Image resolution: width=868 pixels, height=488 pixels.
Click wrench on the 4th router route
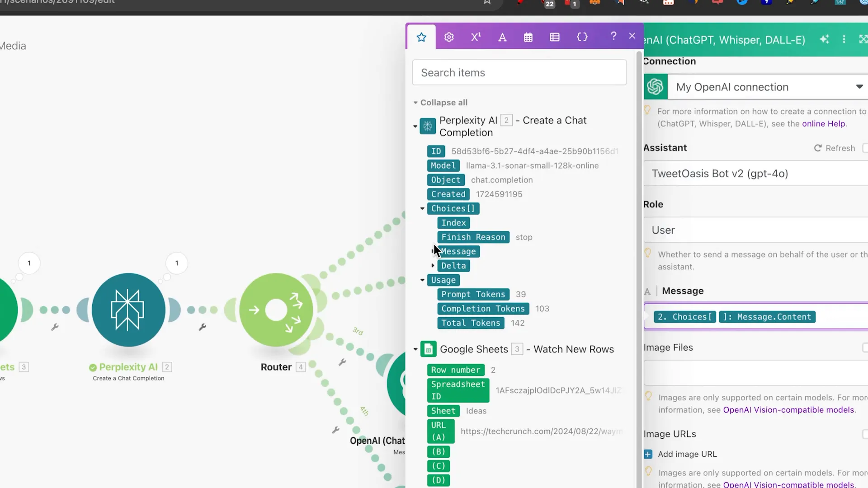[x=335, y=430]
